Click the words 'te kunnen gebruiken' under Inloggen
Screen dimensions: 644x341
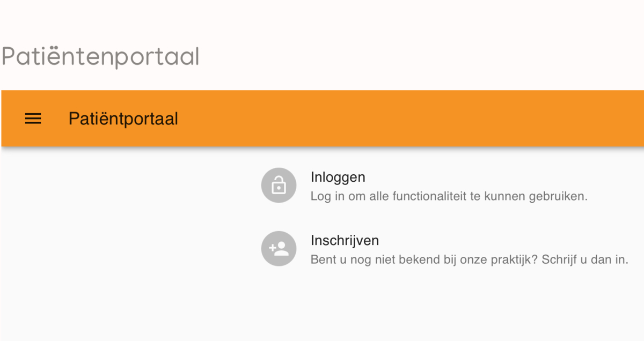529,196
